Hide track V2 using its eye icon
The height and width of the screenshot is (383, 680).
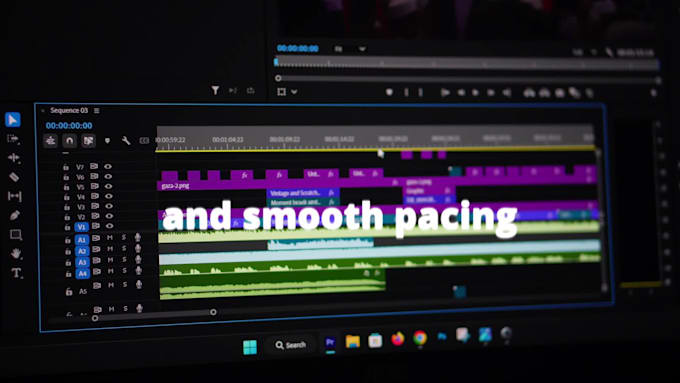(x=109, y=216)
